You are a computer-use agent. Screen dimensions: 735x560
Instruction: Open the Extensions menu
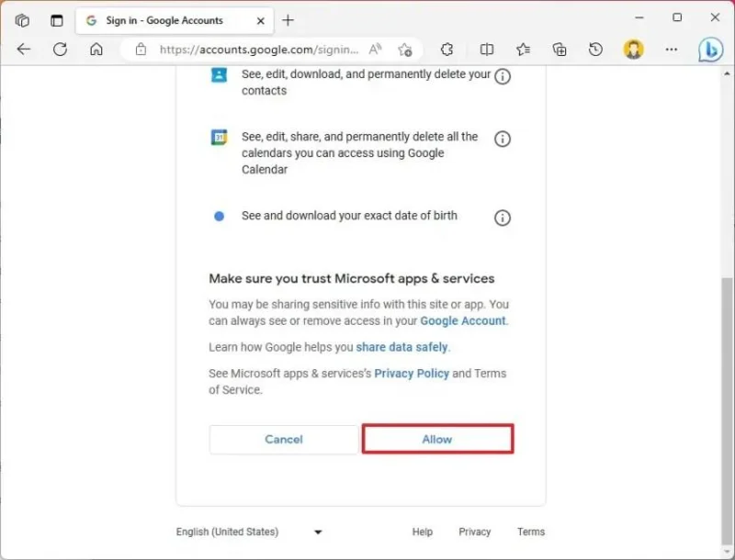pos(447,50)
